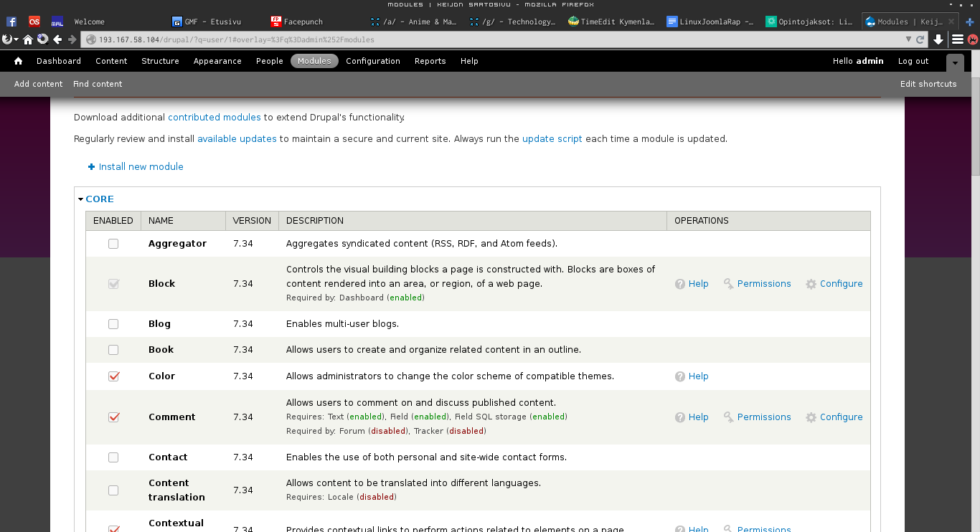Enable the Aggregator module checkbox
Image resolution: width=980 pixels, height=532 pixels.
coord(113,244)
